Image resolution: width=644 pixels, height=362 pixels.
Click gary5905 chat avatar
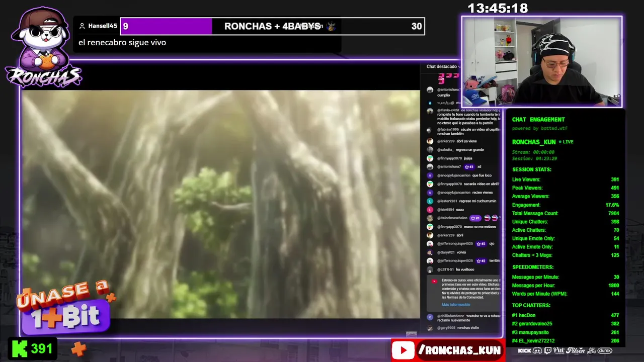(430, 328)
